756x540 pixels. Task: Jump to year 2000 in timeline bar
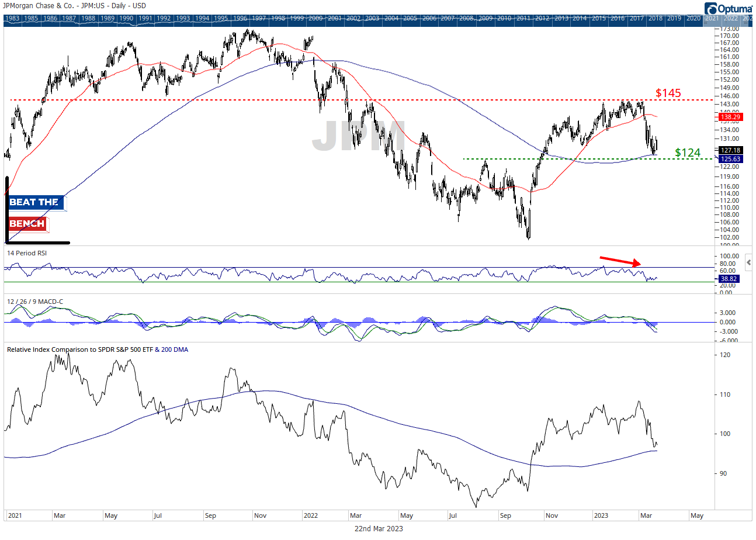[x=315, y=18]
